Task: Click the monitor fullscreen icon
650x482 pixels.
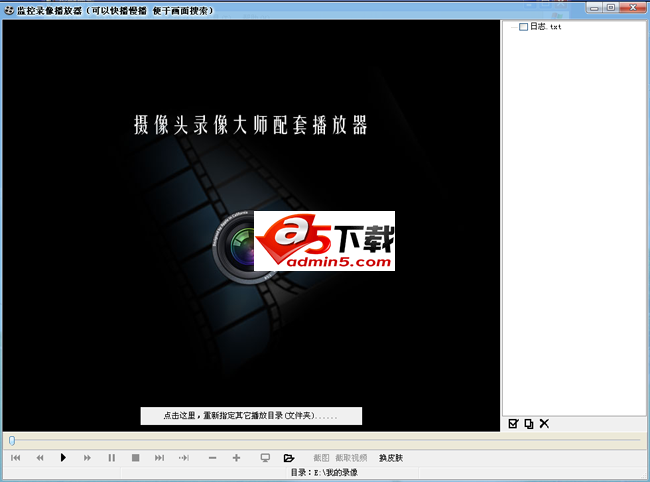Action: point(265,458)
